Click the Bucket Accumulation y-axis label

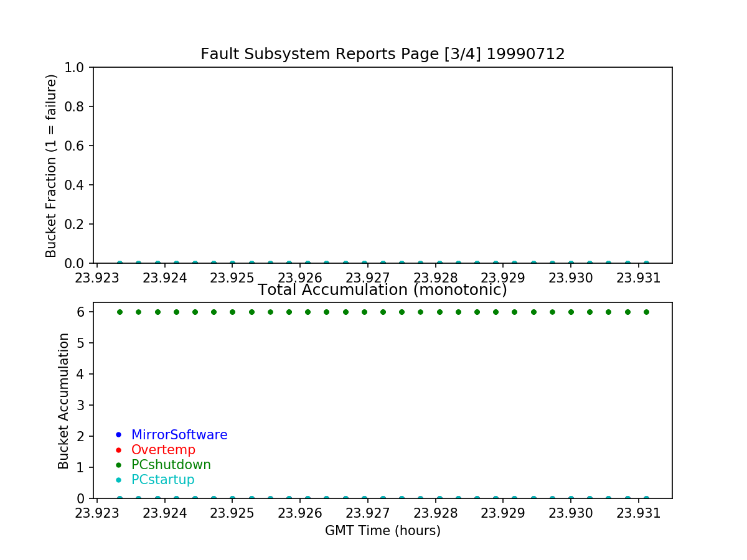click(63, 401)
